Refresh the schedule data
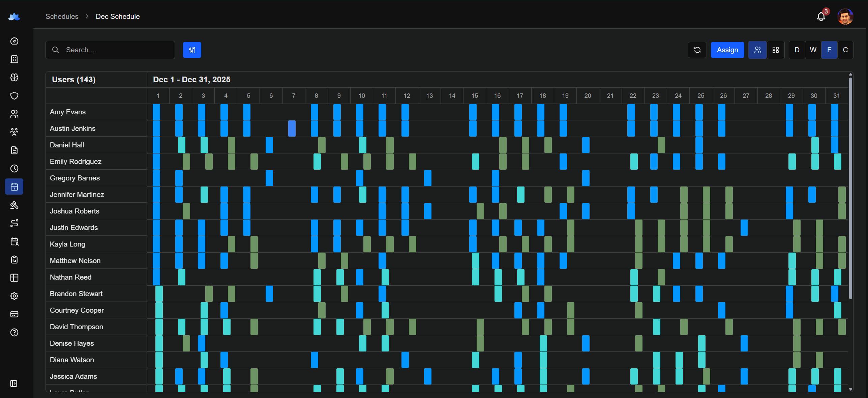This screenshot has width=868, height=398. pyautogui.click(x=697, y=50)
